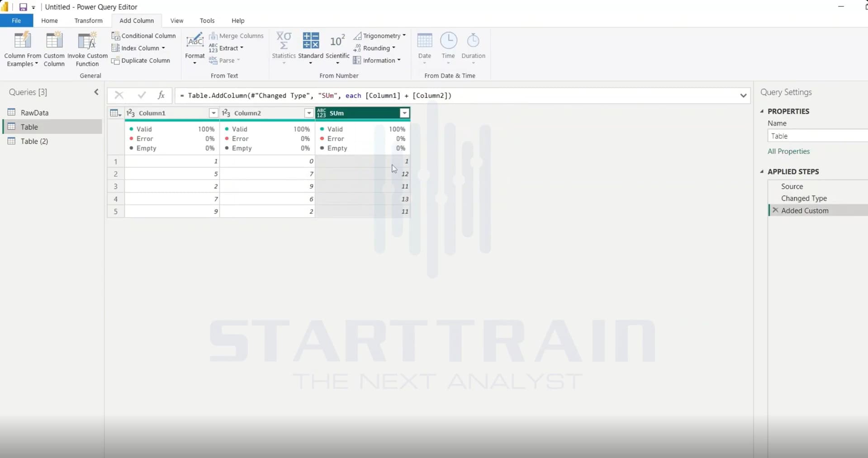Image resolution: width=868 pixels, height=458 pixels.
Task: Confirm formula with checkmark icon
Action: (x=142, y=95)
